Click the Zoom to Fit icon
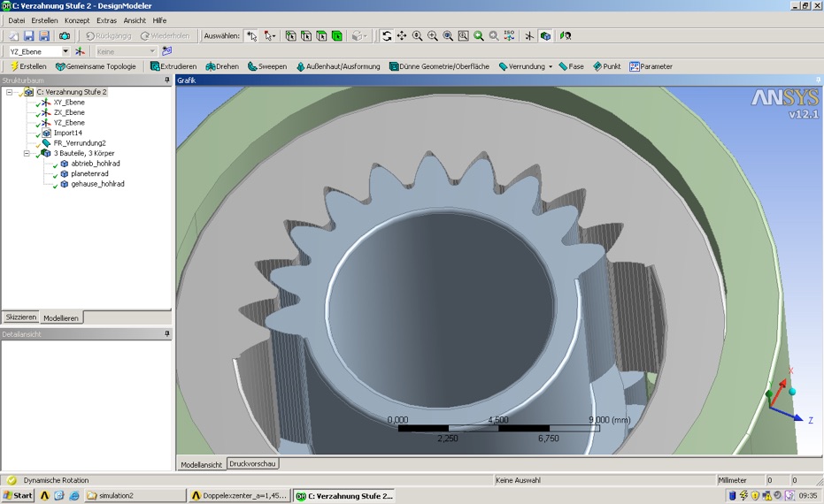The height and width of the screenshot is (504, 824). [x=448, y=35]
